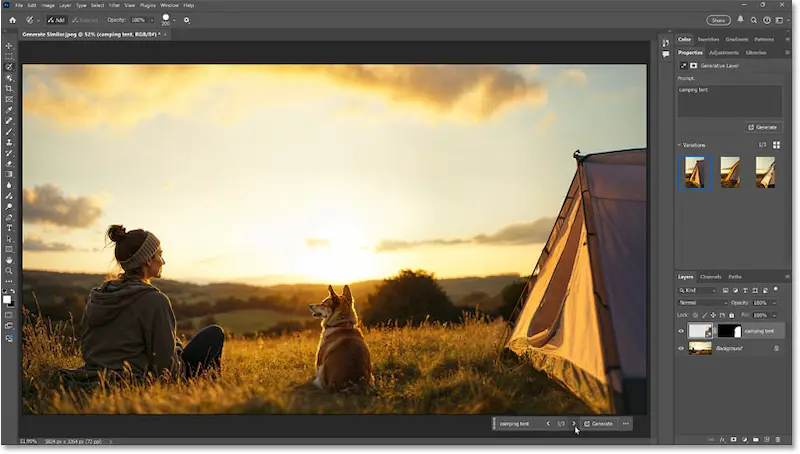Image resolution: width=800 pixels, height=454 pixels.
Task: Open task bar more options ellipsis
Action: point(626,424)
